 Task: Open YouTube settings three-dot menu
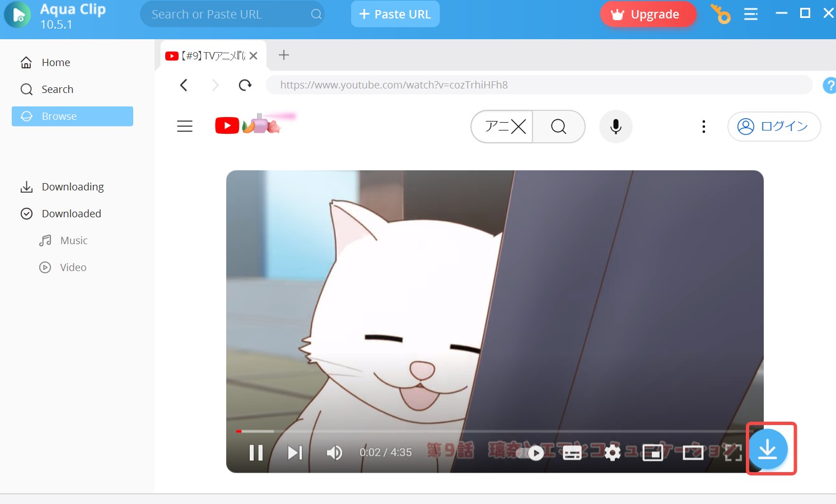pyautogui.click(x=704, y=127)
